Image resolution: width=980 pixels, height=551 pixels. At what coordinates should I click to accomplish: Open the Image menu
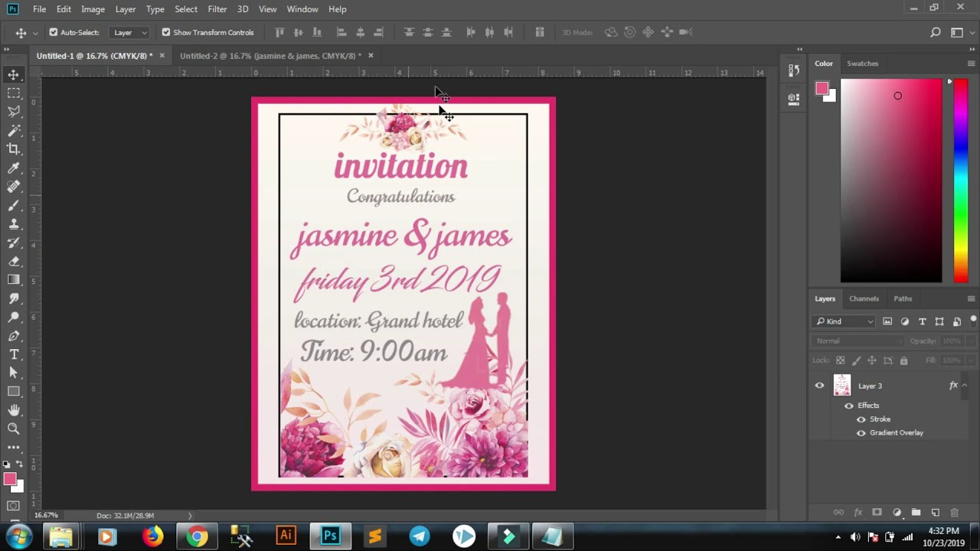(x=93, y=9)
